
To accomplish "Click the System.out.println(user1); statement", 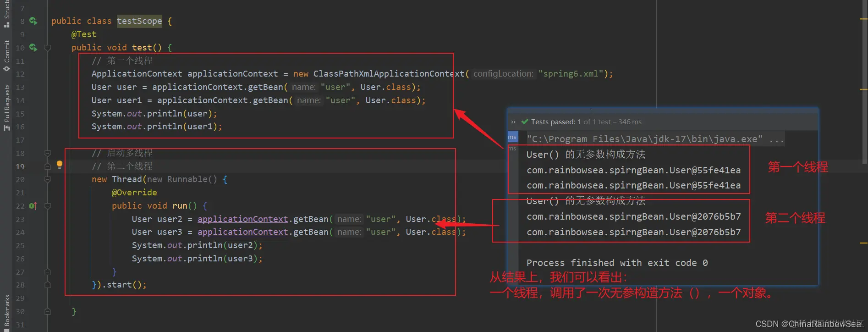I will pyautogui.click(x=157, y=127).
